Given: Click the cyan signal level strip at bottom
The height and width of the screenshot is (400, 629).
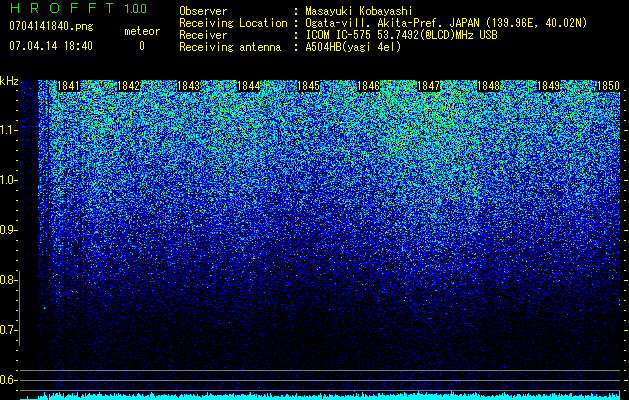Looking at the screenshot, I should click(x=321, y=396).
